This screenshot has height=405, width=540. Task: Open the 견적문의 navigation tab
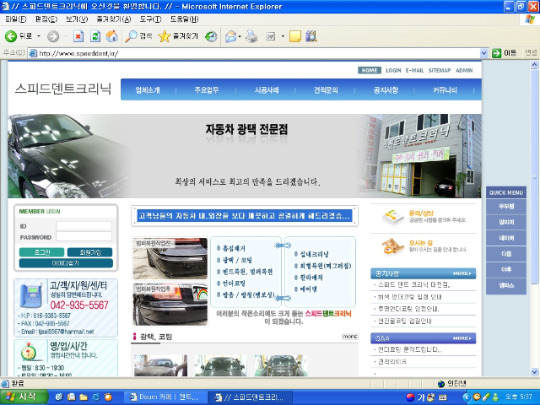[x=326, y=90]
